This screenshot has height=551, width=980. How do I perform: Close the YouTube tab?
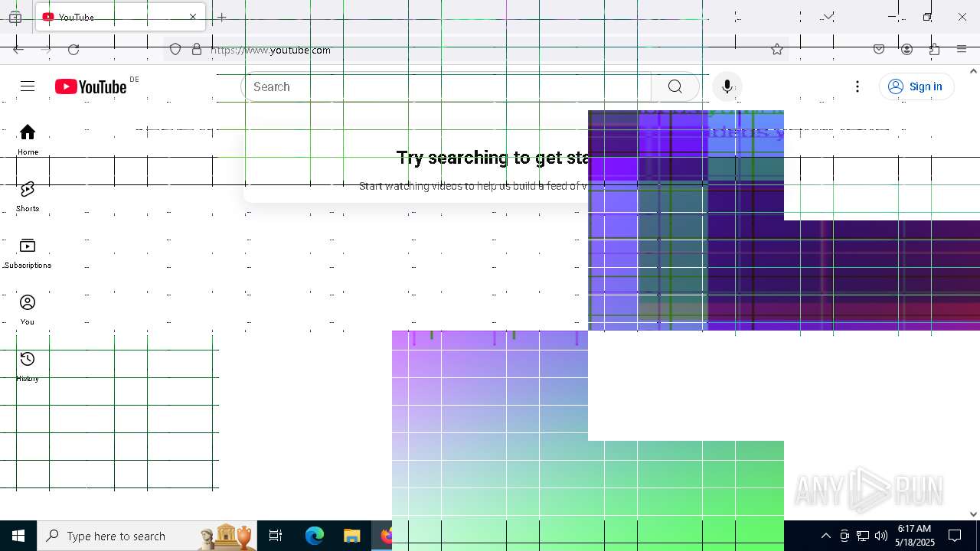(x=193, y=17)
